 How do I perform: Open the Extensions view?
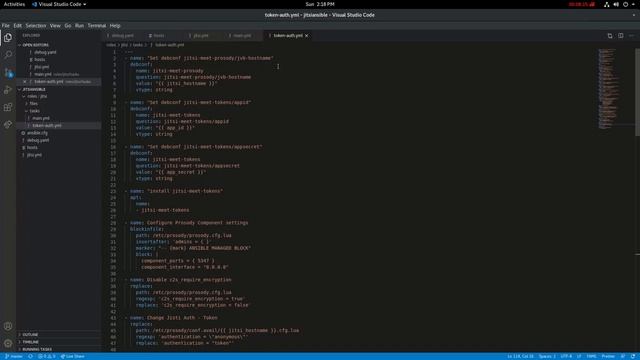point(8,107)
